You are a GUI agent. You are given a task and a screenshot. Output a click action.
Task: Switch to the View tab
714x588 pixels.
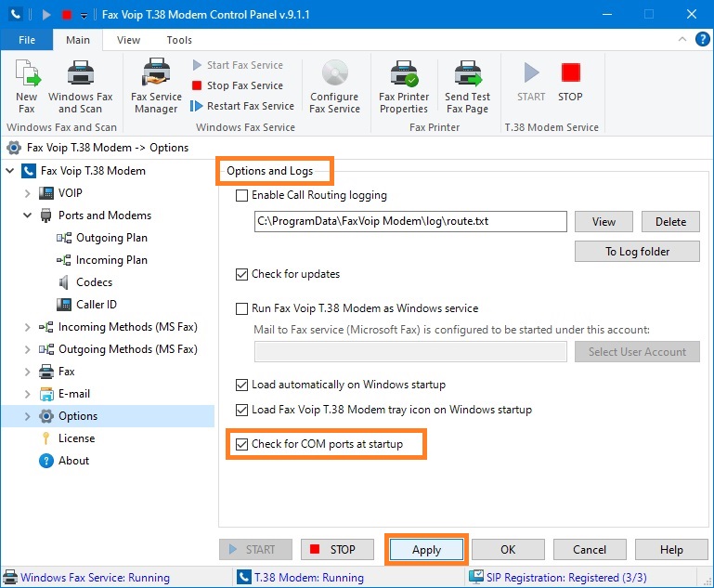coord(128,40)
